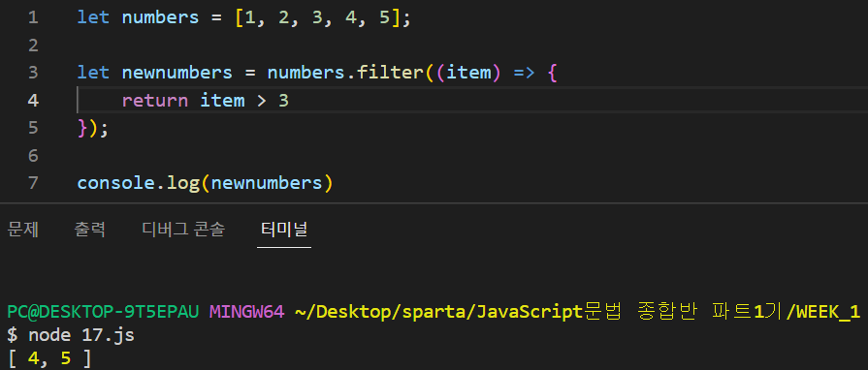Click the '$ node 17.js' terminal command

[71, 335]
